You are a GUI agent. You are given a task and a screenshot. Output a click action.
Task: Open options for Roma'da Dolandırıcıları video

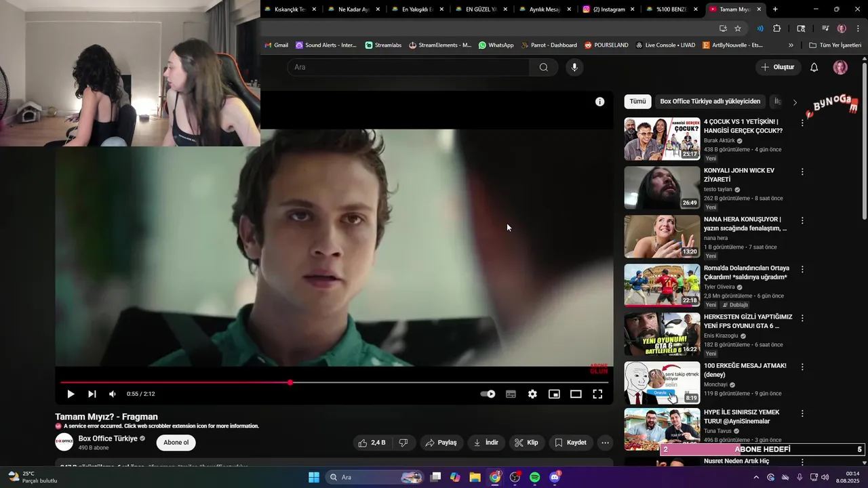(802, 270)
